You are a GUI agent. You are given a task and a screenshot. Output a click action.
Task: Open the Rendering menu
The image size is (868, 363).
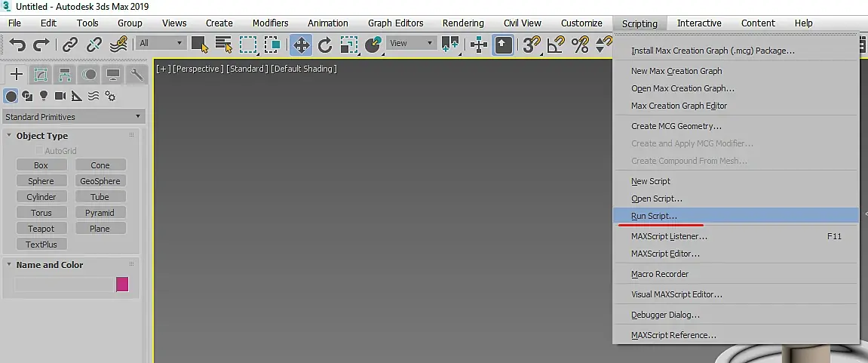pyautogui.click(x=463, y=23)
